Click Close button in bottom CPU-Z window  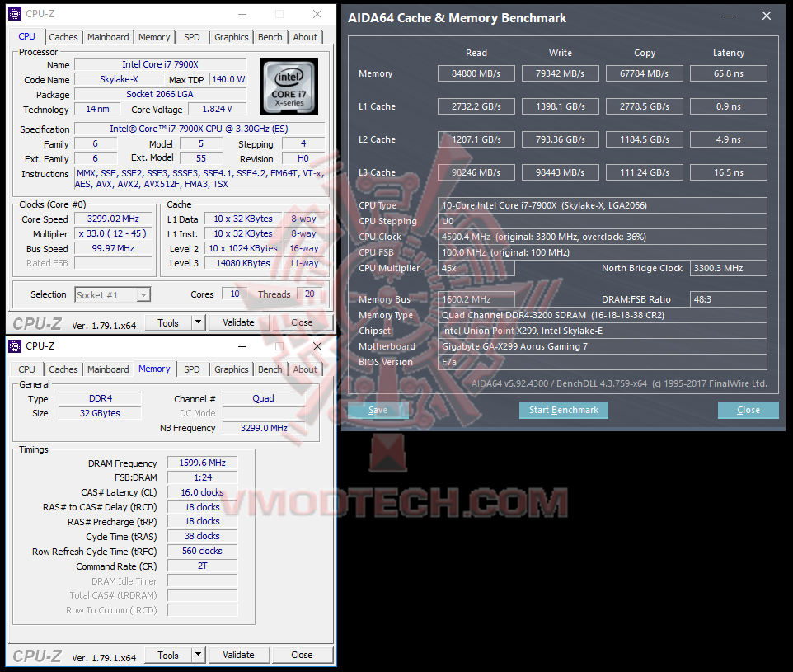(x=302, y=655)
